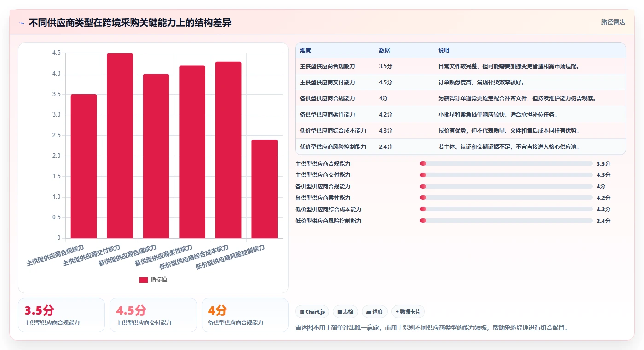Open the 4.5分 主供型供应商交付能力 card
Screen dimensions: 644x350
click(153, 315)
